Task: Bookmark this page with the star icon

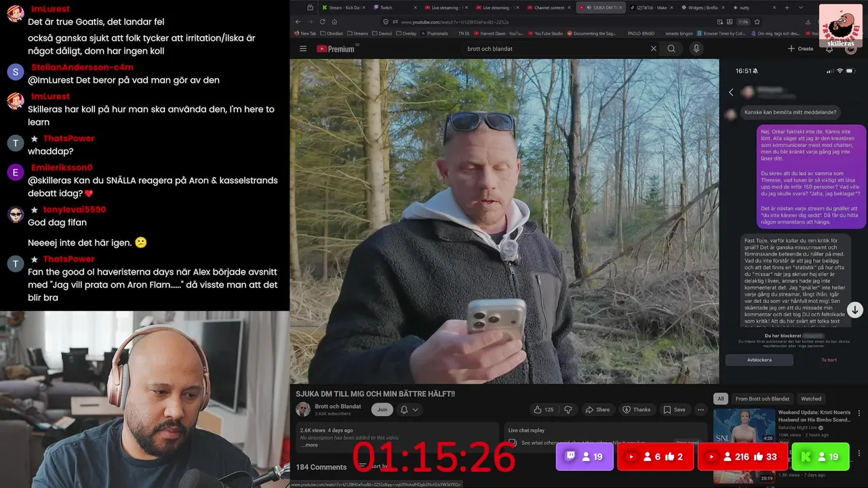Action: pos(757,22)
